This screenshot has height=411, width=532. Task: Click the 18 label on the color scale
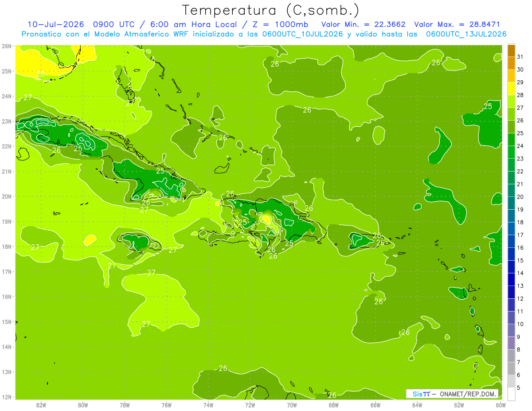click(520, 222)
